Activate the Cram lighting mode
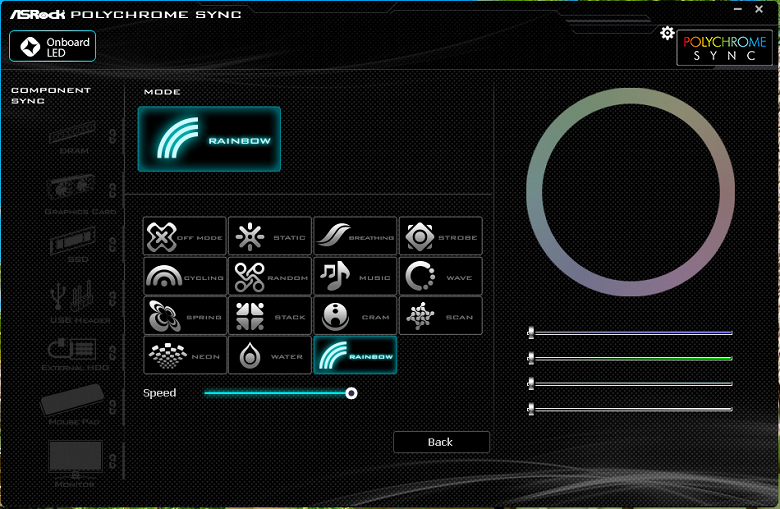 pyautogui.click(x=355, y=316)
